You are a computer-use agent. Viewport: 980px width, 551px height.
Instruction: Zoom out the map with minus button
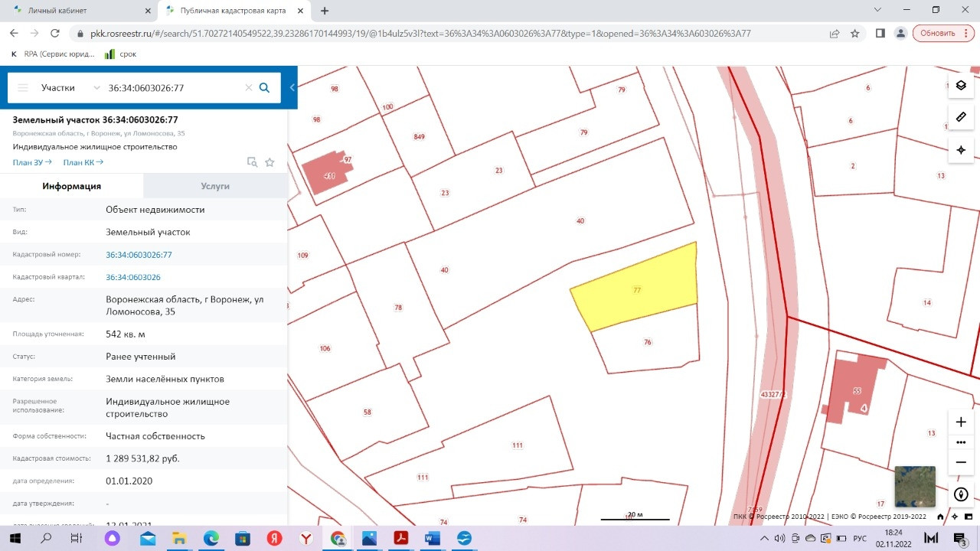961,462
